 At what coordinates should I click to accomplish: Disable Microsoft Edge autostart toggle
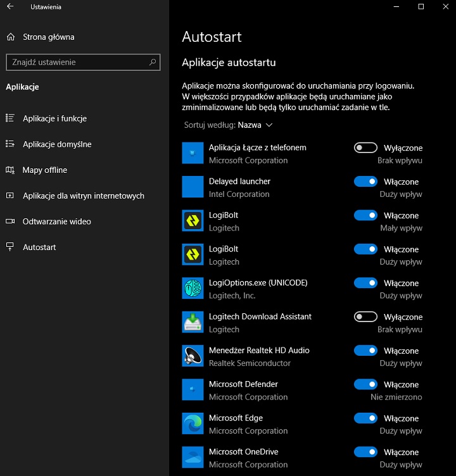point(365,418)
